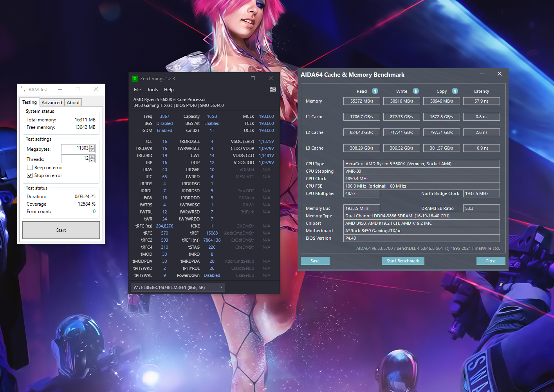Click the PowerDown Disabled value
The width and height of the screenshot is (554, 392).
coord(212,275)
